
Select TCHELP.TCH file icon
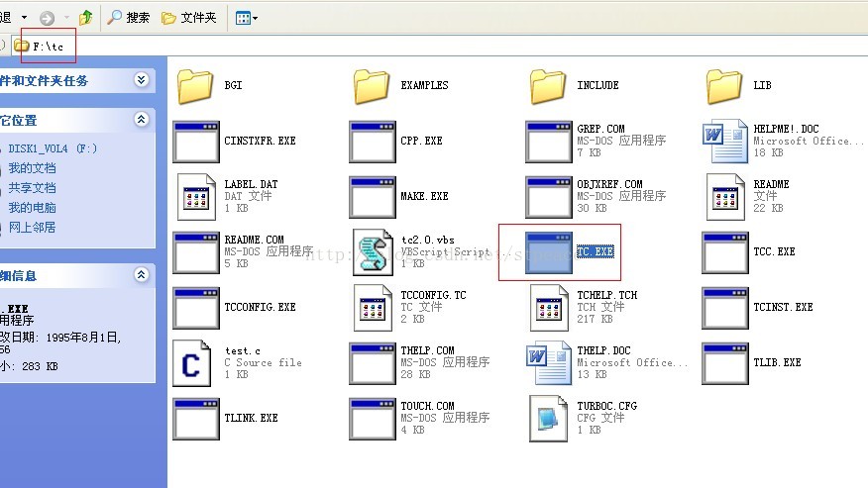(549, 308)
